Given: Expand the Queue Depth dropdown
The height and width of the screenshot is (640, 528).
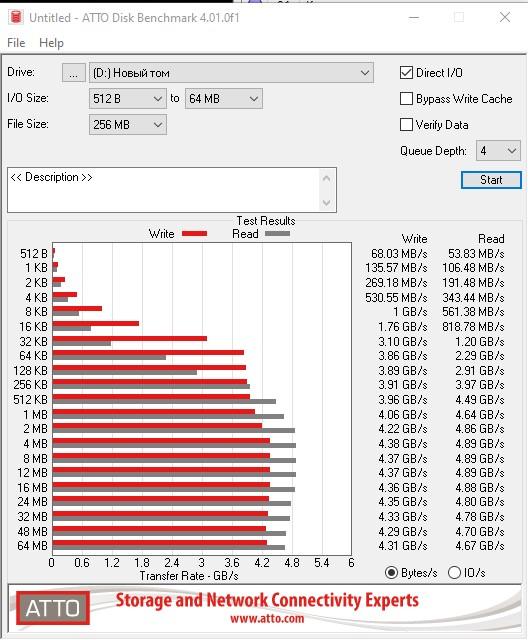Looking at the screenshot, I should point(498,151).
